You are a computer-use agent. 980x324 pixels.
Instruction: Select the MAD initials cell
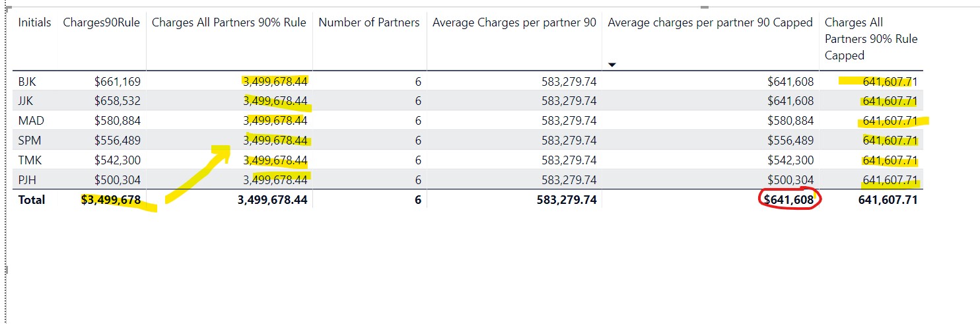click(30, 121)
